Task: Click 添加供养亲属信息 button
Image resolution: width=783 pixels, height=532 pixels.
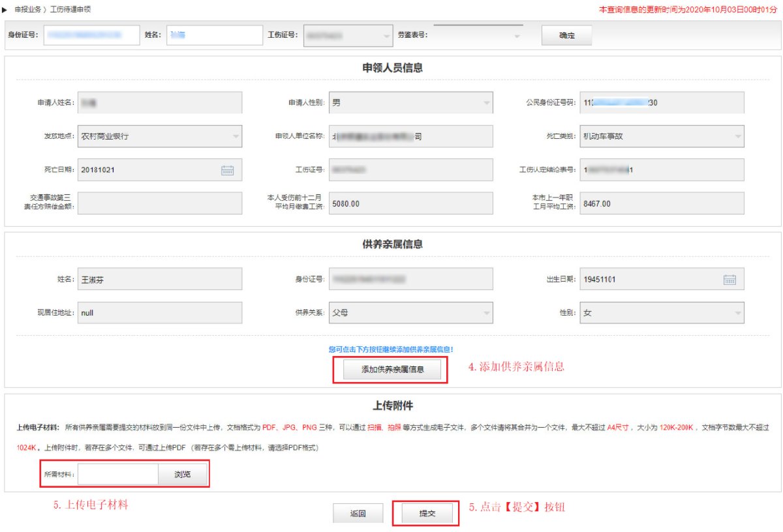Action: 392,370
